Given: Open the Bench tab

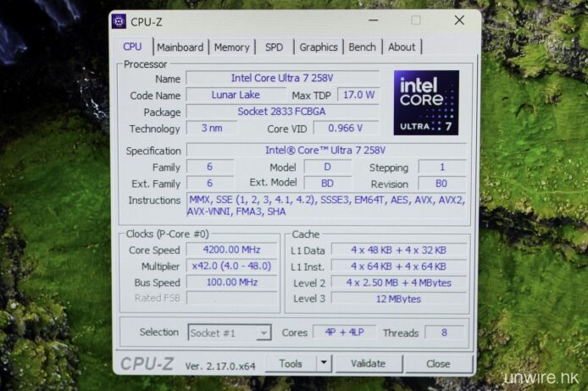Looking at the screenshot, I should click(x=363, y=47).
